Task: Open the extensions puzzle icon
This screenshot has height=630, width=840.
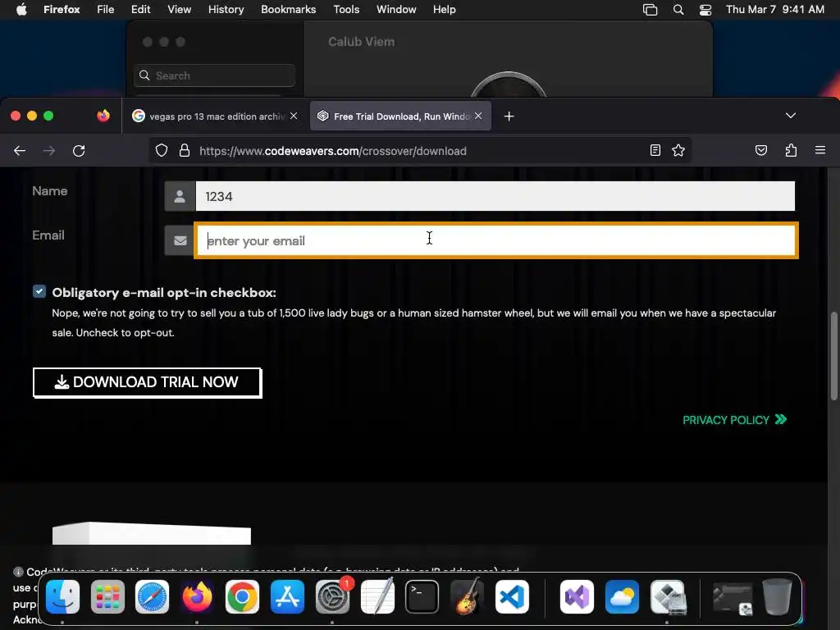Action: click(x=791, y=151)
